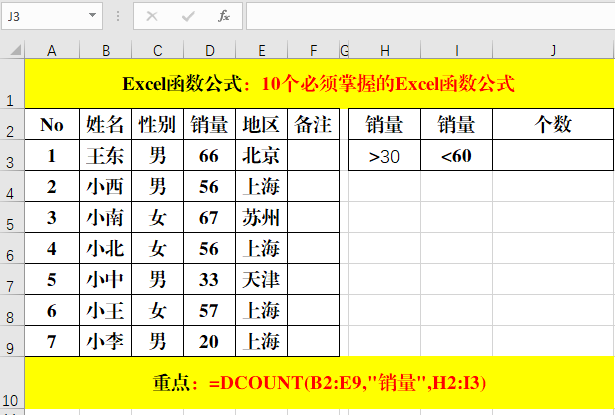Image resolution: width=615 pixels, height=415 pixels.
Task: Click the name cell 小李
Action: pyautogui.click(x=106, y=341)
